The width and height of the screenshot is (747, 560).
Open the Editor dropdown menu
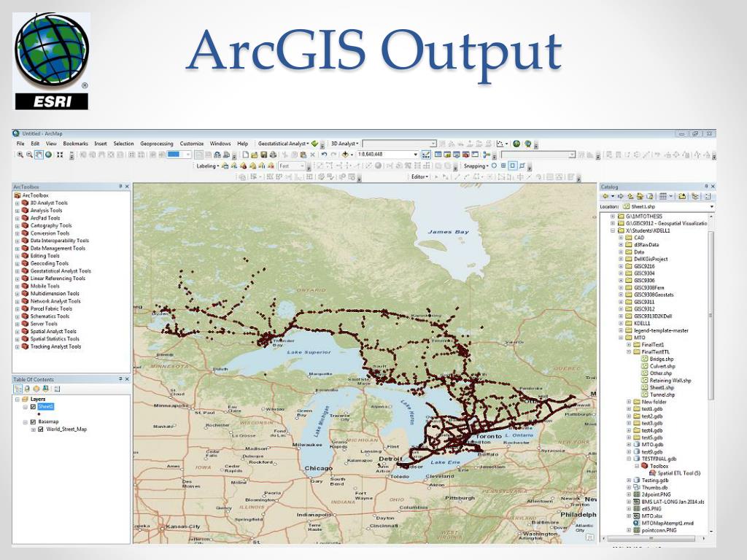[419, 176]
